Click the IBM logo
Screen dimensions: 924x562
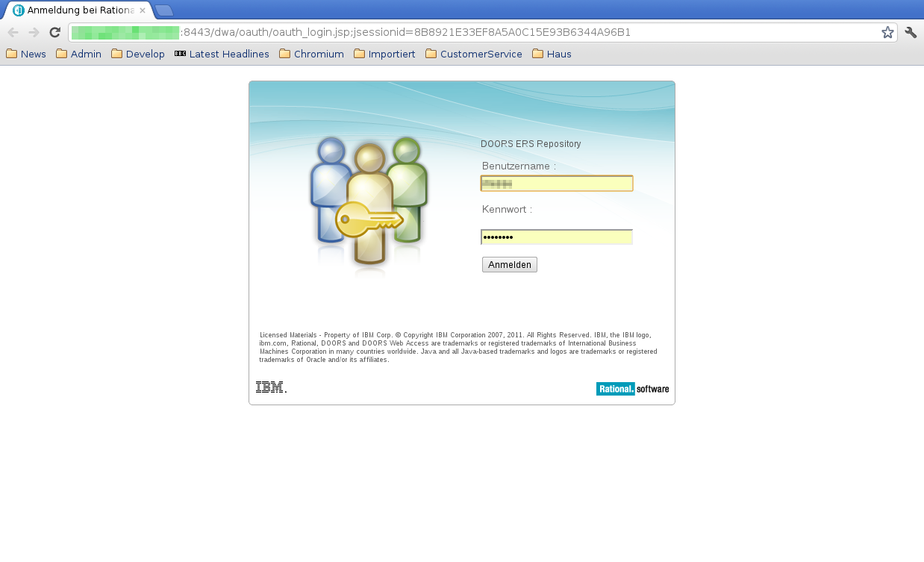[271, 387]
